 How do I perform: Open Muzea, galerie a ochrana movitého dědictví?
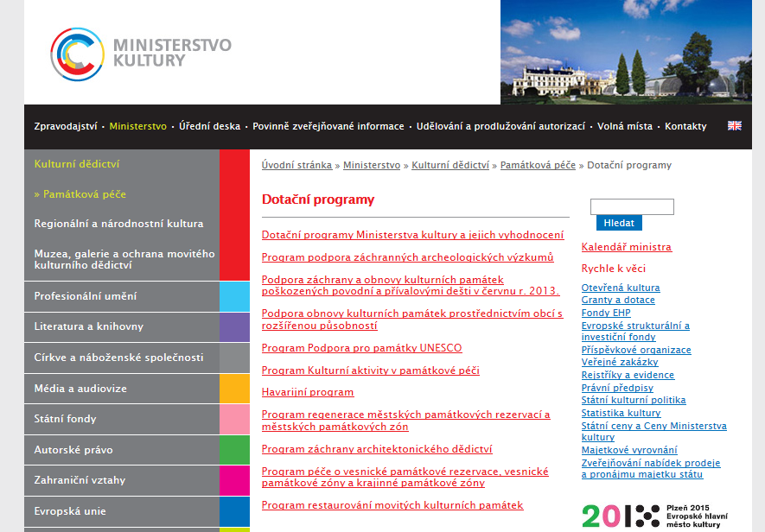pos(124,259)
